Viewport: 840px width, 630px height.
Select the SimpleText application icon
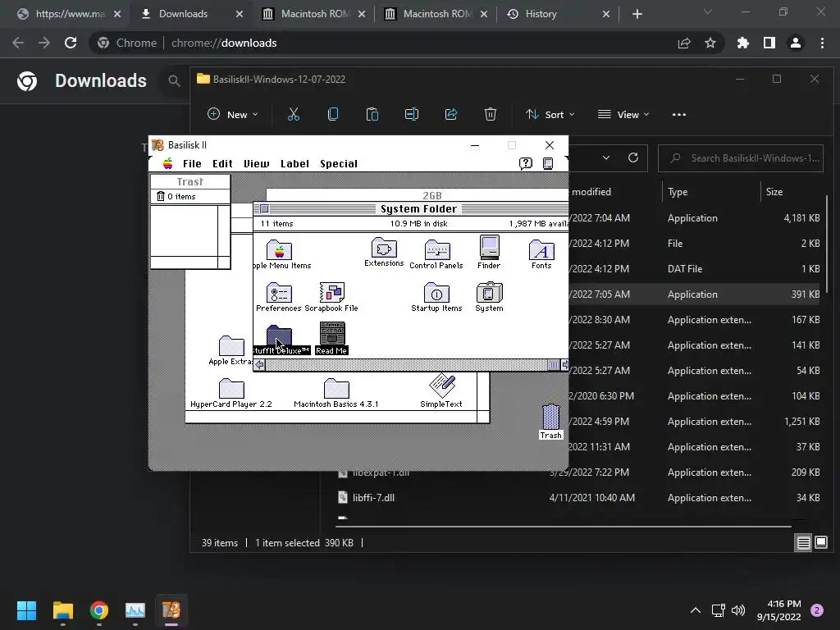coord(441,386)
